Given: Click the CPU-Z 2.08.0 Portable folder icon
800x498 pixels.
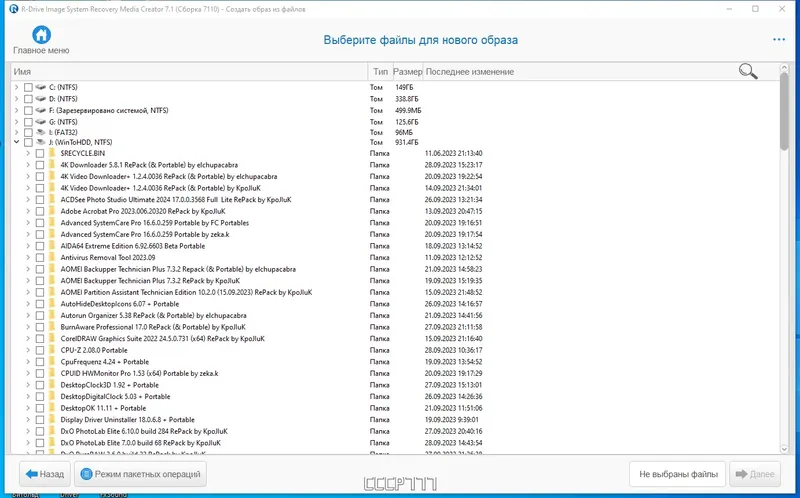Looking at the screenshot, I should (52, 350).
